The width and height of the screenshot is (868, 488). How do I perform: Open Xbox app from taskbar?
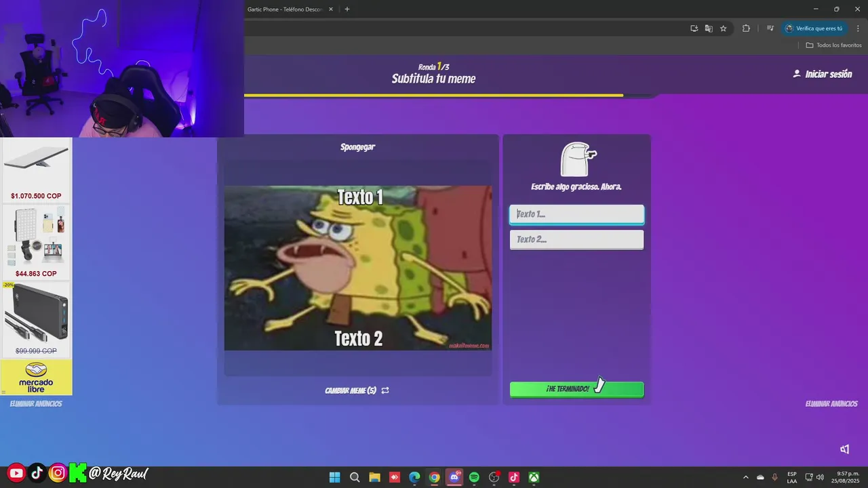click(534, 477)
